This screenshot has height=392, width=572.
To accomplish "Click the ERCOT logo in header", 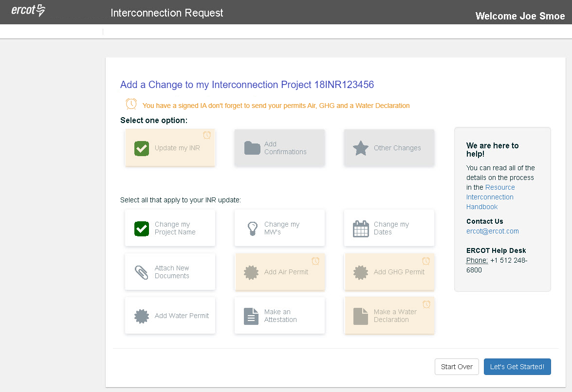I will (x=28, y=11).
